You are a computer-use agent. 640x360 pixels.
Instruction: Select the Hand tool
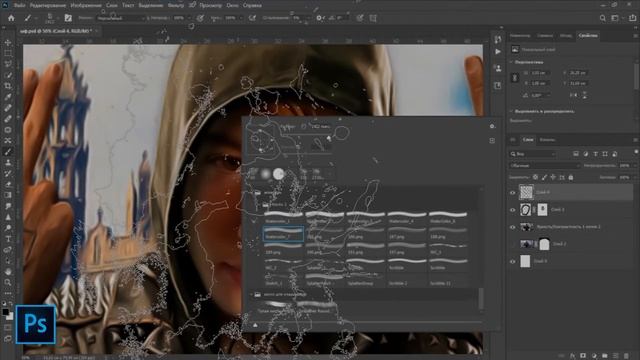pyautogui.click(x=8, y=271)
